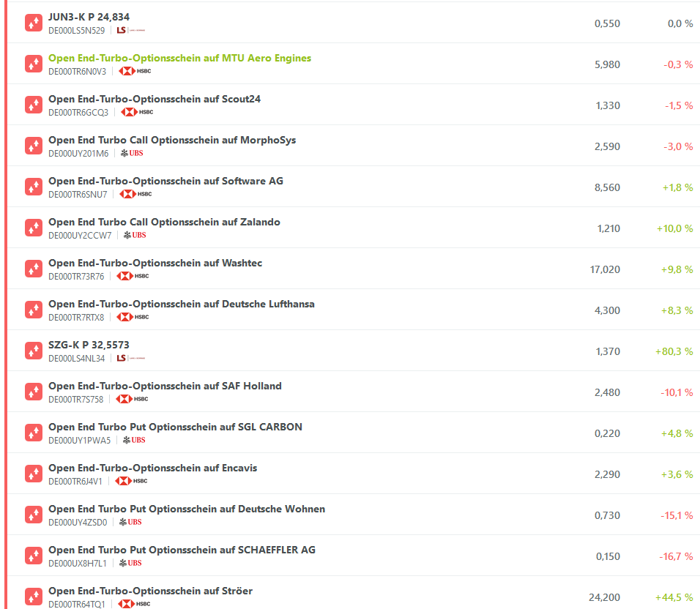Open the SCHAEFFLER AG turbo put warrant
700x609 pixels.
[182, 550]
